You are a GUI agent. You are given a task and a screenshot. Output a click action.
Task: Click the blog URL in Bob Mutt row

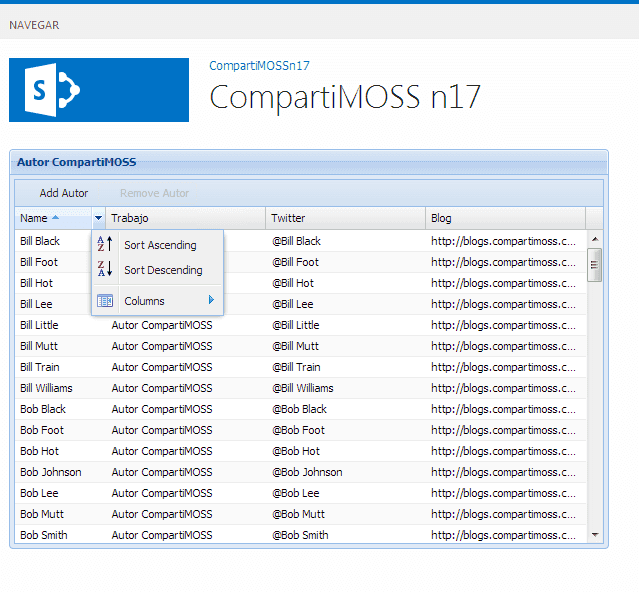pos(505,514)
